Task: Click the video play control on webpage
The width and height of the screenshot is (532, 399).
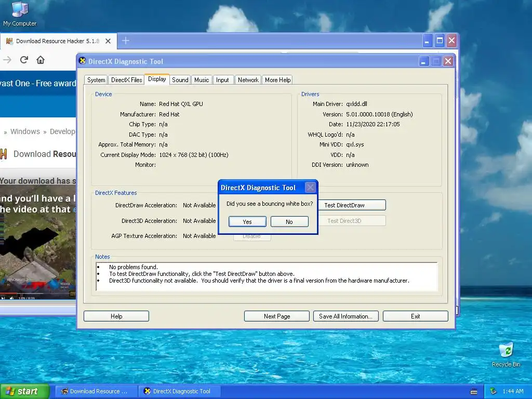Action: (x=3, y=298)
